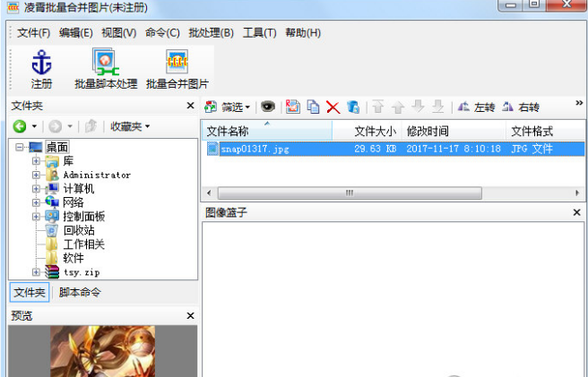Click the red X delete icon
This screenshot has height=377, width=588.
pos(333,107)
